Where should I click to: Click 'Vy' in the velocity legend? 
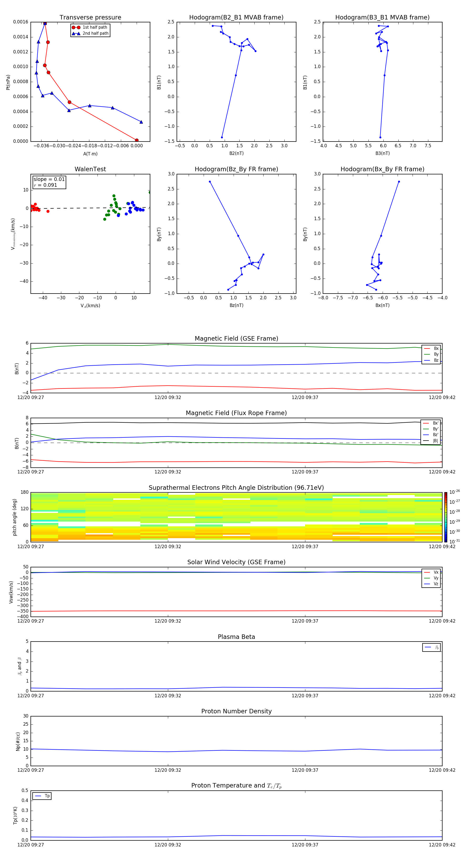coord(436,578)
